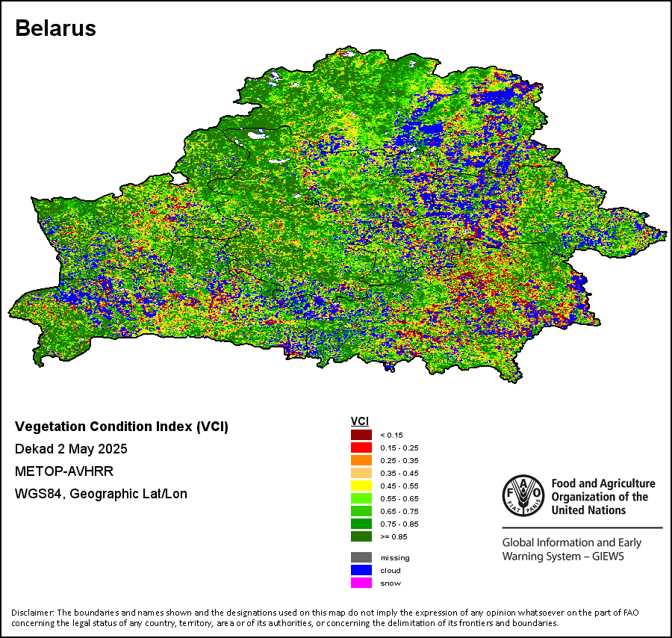Click the '0.45 - 0.55' legend label
Viewport: 672px width, 638px height.
[399, 486]
